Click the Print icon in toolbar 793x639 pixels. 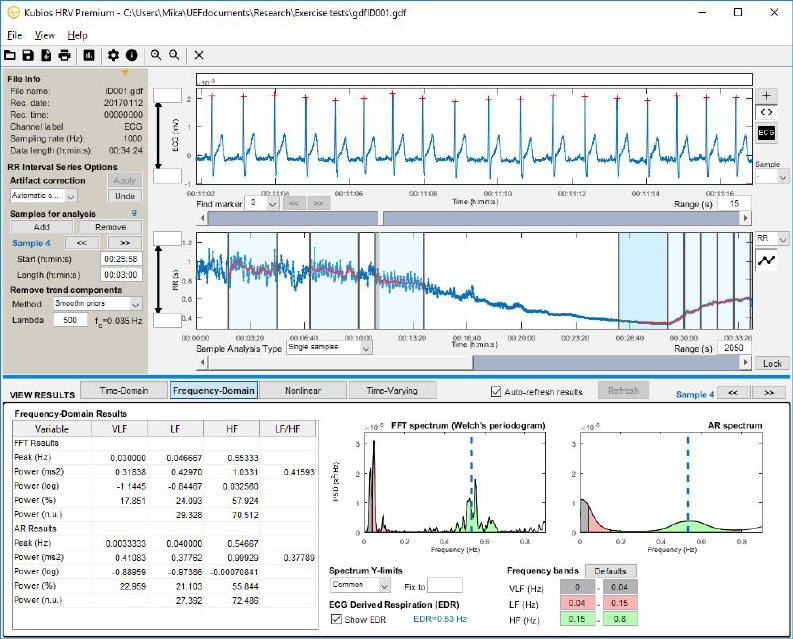click(64, 55)
